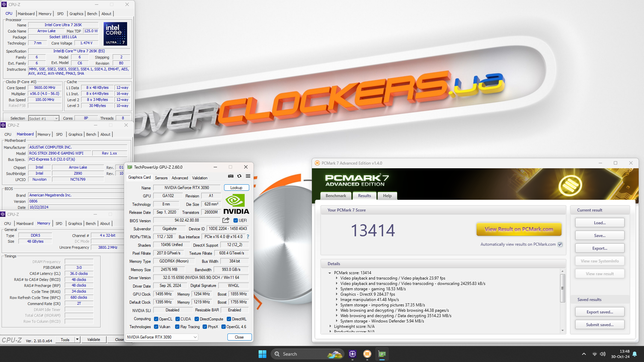This screenshot has width=644, height=362.
Task: Click the details scrollbar up arrow
Action: (x=562, y=271)
